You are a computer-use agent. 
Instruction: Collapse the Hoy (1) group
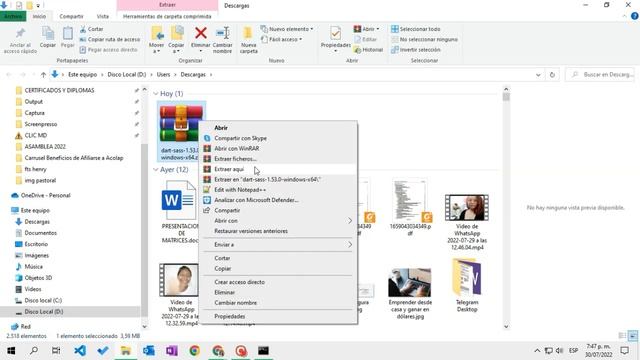tap(156, 94)
